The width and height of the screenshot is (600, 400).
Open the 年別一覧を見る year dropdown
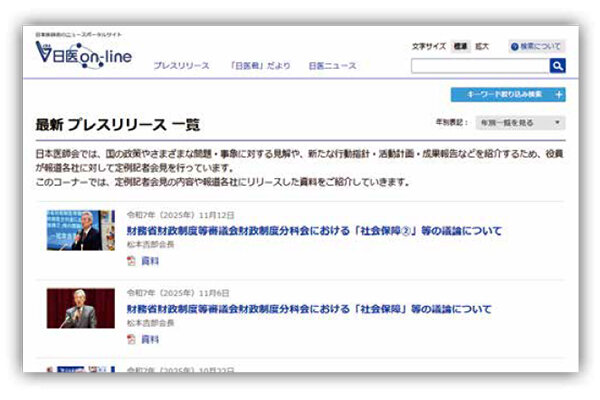coord(514,123)
